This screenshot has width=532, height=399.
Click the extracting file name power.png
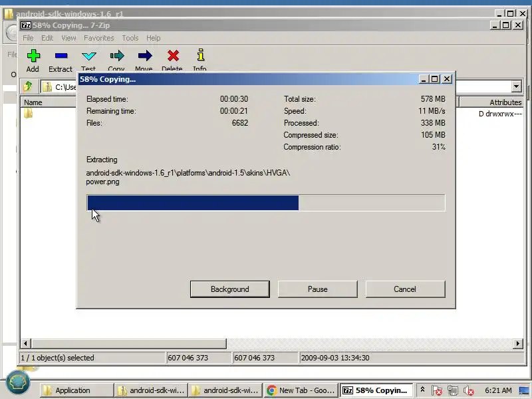click(x=102, y=182)
